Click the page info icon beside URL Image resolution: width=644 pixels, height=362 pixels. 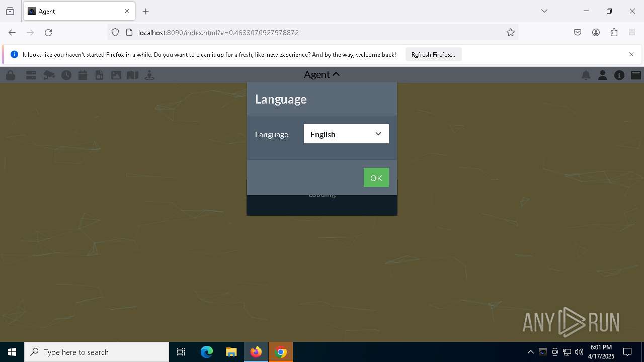129,32
